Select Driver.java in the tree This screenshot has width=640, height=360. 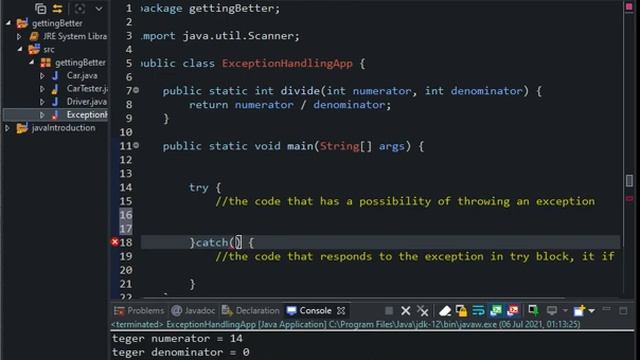(87, 102)
